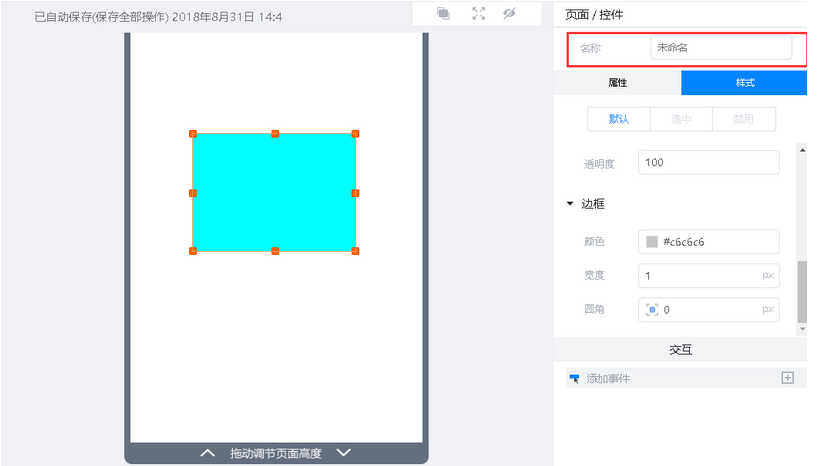Switch to the 属性 tab

617,83
